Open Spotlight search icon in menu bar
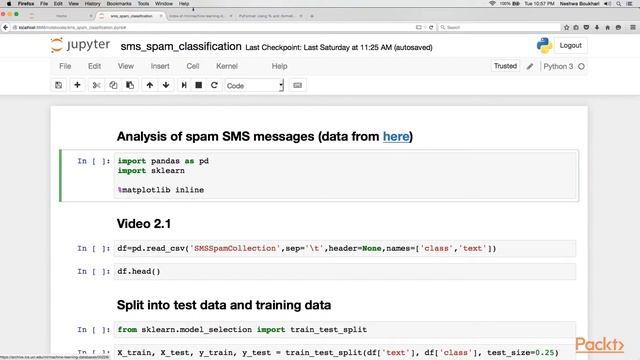Screen dimensions: 640x360 (x=619, y=4)
